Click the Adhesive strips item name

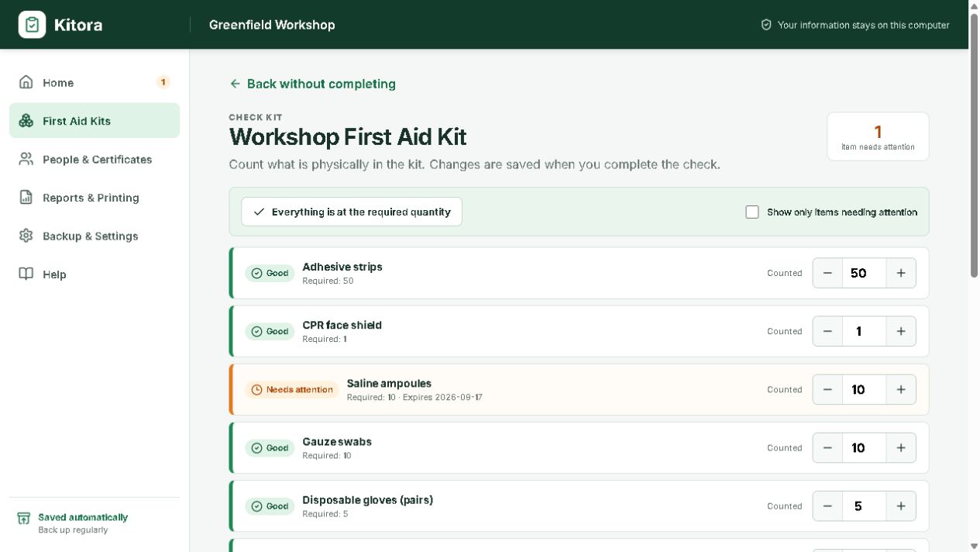[x=342, y=267]
